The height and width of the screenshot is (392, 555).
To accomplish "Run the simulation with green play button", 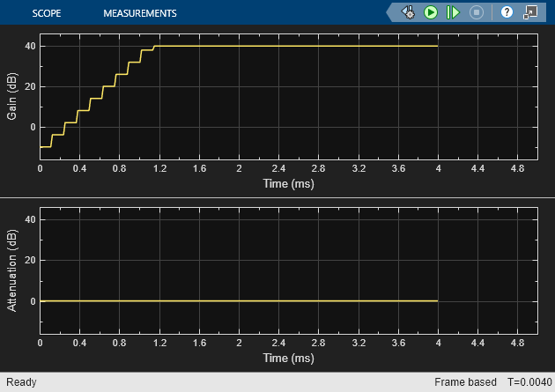I will (x=431, y=12).
